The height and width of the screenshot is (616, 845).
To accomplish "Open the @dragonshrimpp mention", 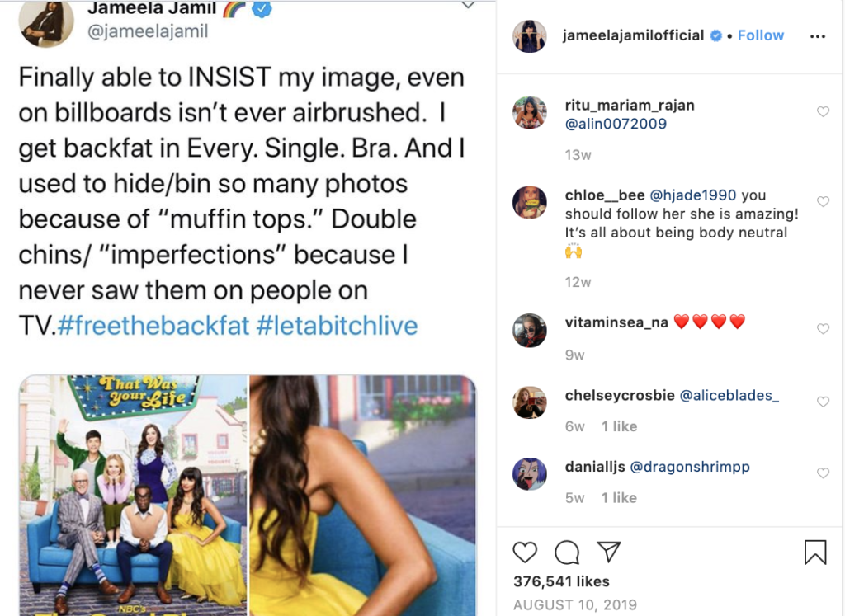I will pos(690,466).
